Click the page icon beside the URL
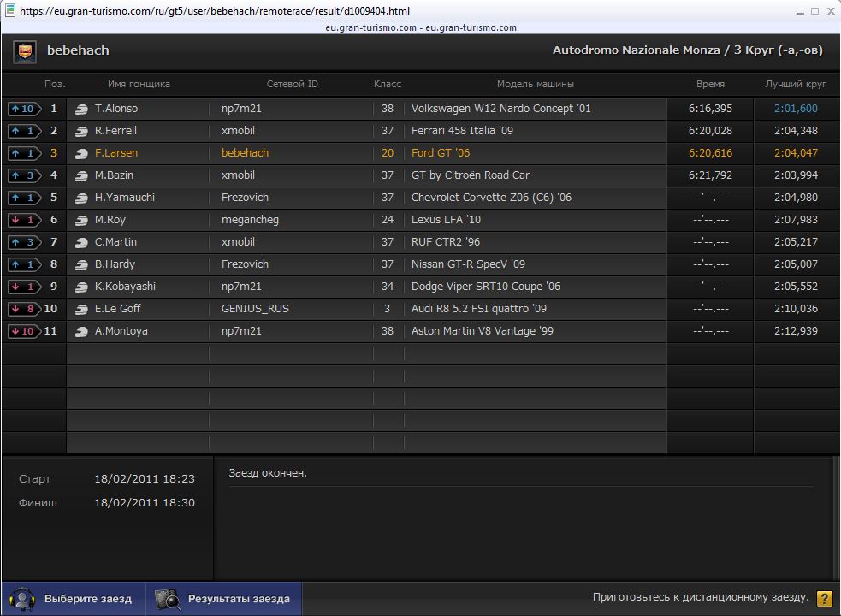This screenshot has width=841, height=616. [x=9, y=10]
